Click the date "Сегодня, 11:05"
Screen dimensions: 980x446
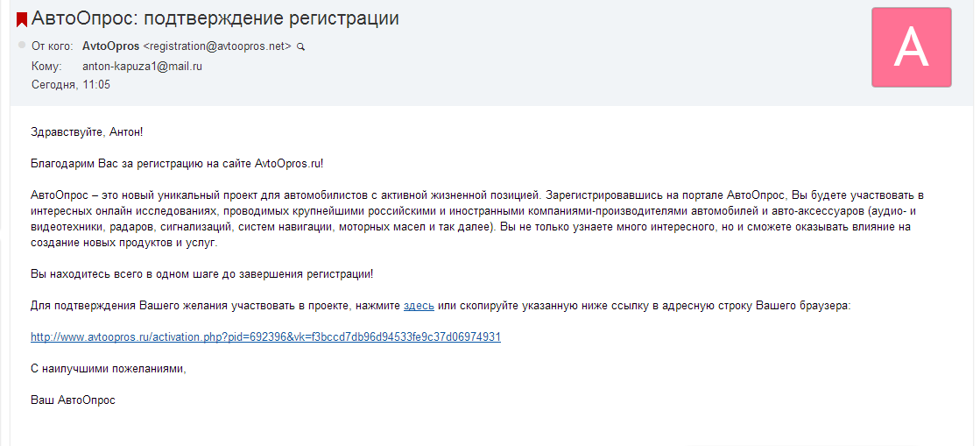(x=71, y=85)
